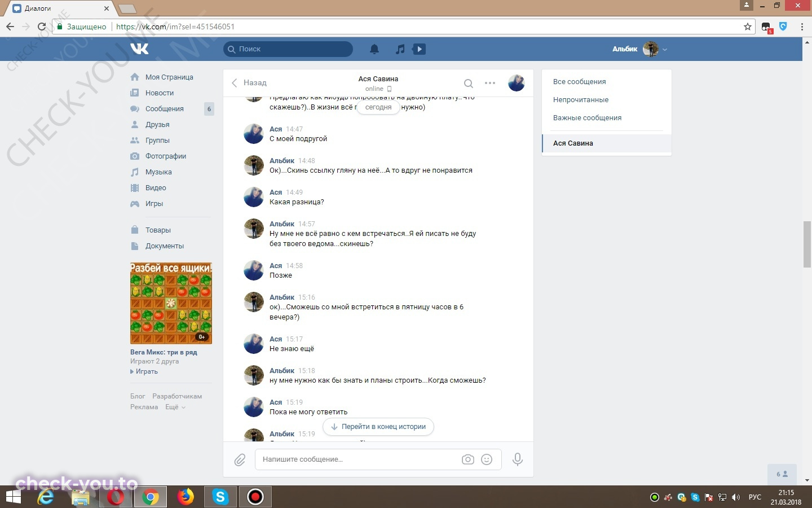
Task: Reload the page in Chrome
Action: 41,27
